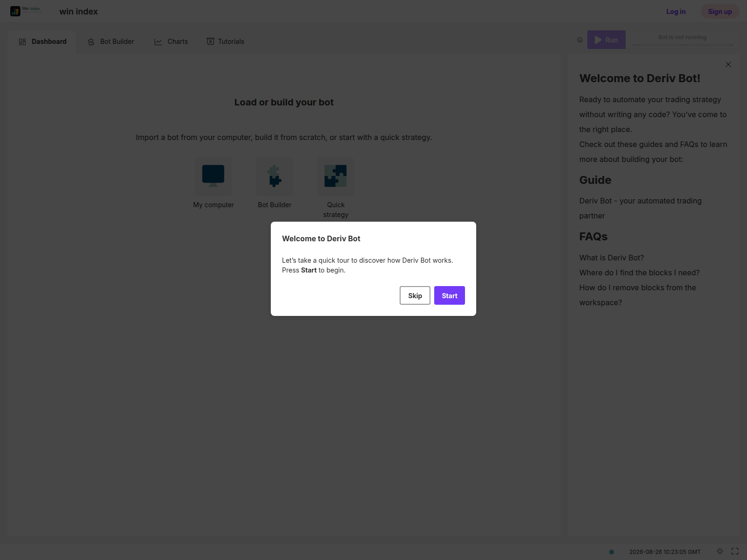Click the Log in link
The width and height of the screenshot is (747, 560).
click(x=676, y=12)
